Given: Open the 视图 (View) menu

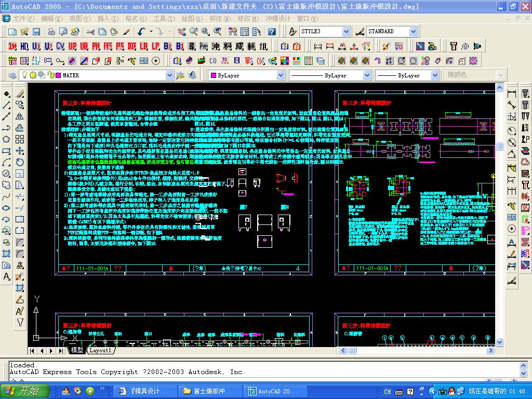Looking at the screenshot, I should (79, 19).
